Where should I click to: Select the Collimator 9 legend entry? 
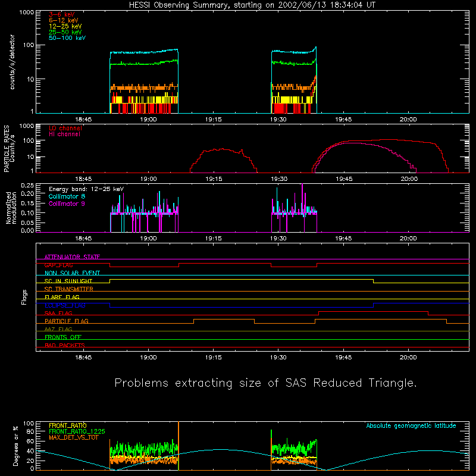tap(67, 203)
